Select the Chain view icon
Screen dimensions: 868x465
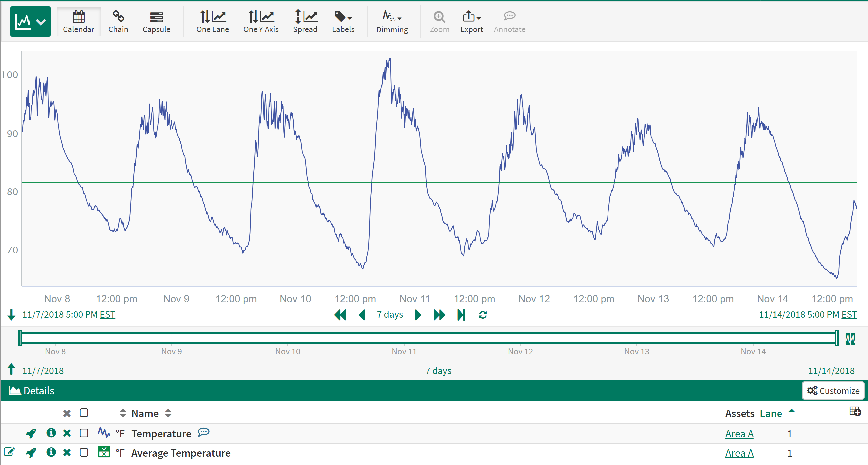[118, 22]
